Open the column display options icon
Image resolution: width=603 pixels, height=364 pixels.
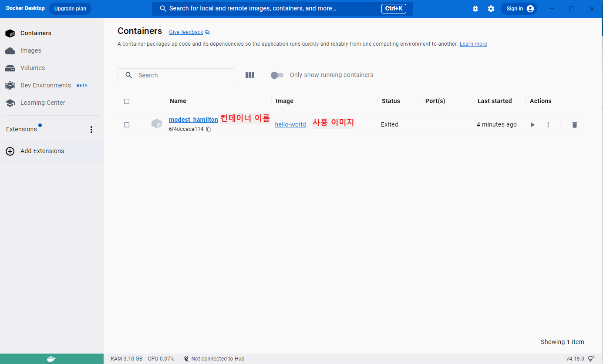click(249, 75)
